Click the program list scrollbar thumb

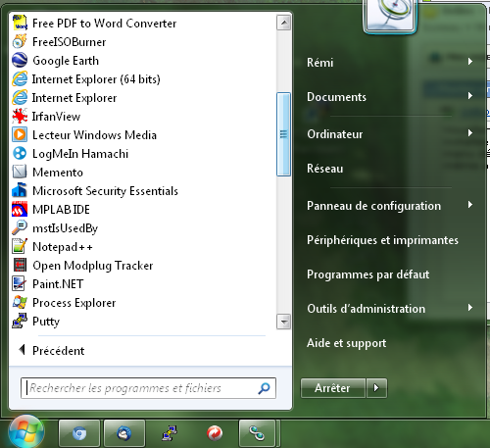click(x=283, y=134)
